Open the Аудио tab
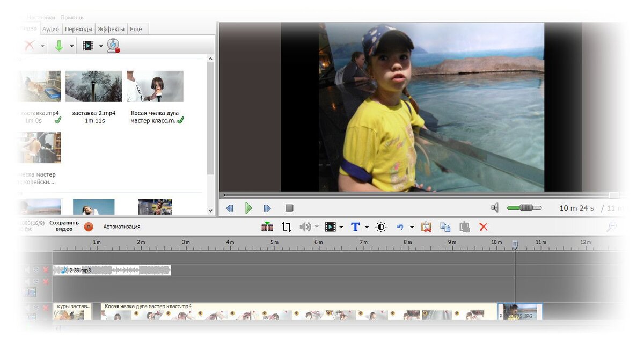The image size is (644, 343). pos(50,29)
